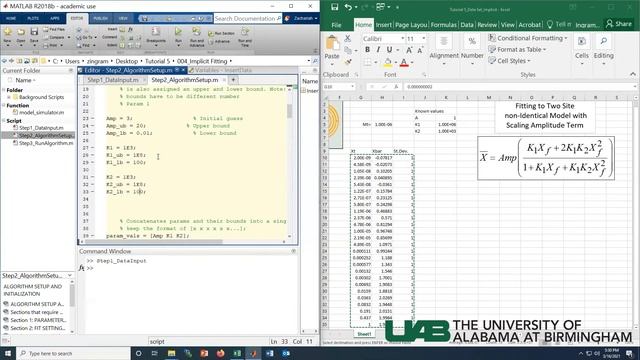Click Find Files in MATLAB toolstrip
The image size is (640, 360).
54,29
